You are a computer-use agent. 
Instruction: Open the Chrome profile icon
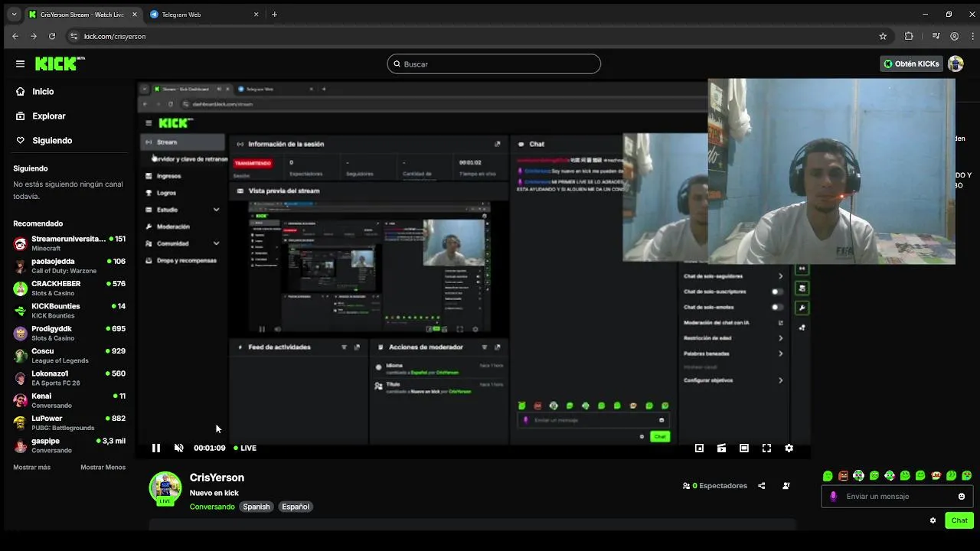pos(954,36)
